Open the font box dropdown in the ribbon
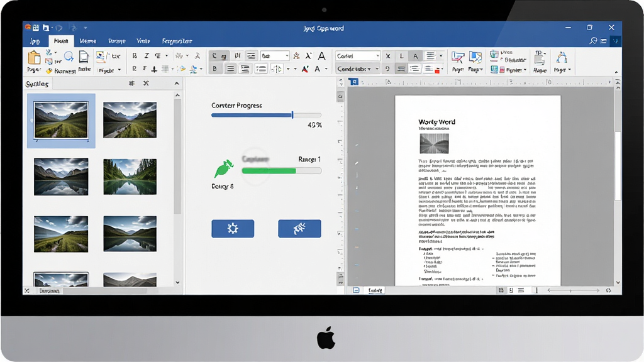 point(287,56)
